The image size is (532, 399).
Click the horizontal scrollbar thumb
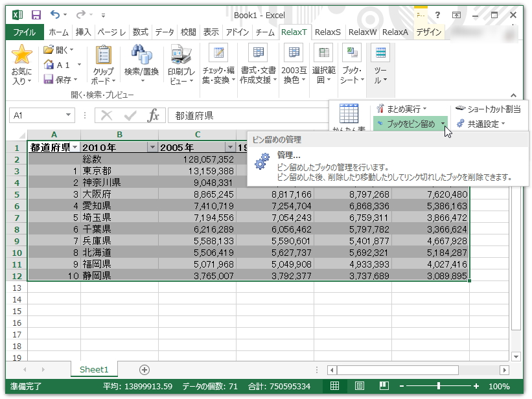click(x=397, y=370)
